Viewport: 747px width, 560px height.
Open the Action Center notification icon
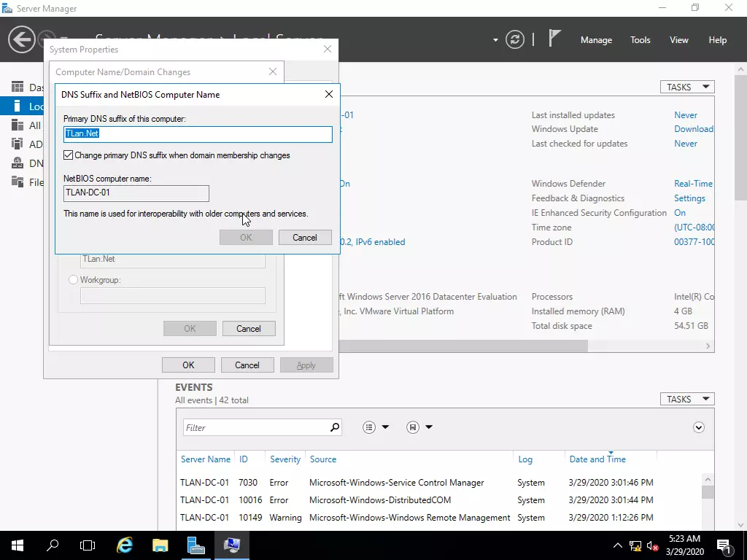pyautogui.click(x=724, y=545)
